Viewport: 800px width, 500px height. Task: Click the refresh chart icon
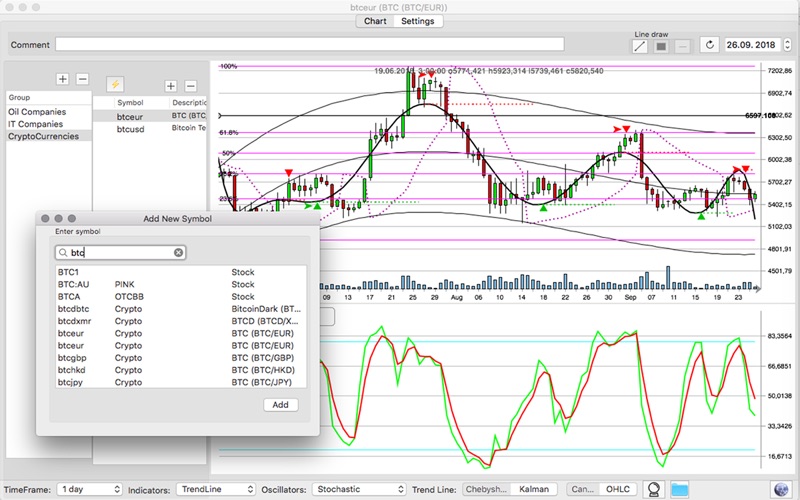tap(709, 45)
